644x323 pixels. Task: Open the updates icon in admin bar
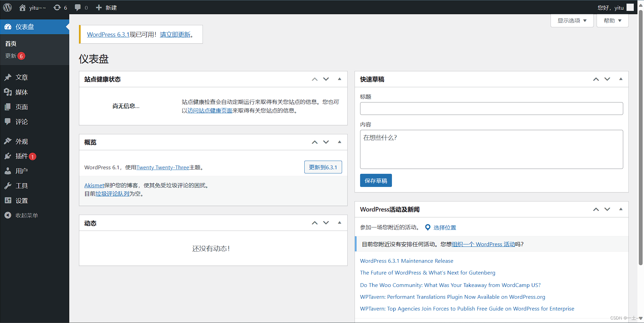[x=57, y=8]
